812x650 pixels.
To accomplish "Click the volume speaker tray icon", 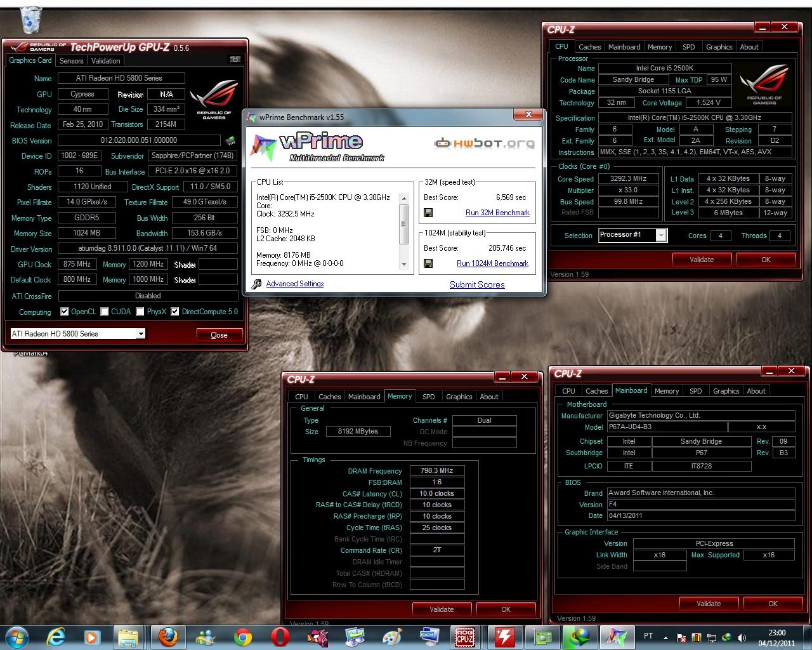I will point(742,637).
